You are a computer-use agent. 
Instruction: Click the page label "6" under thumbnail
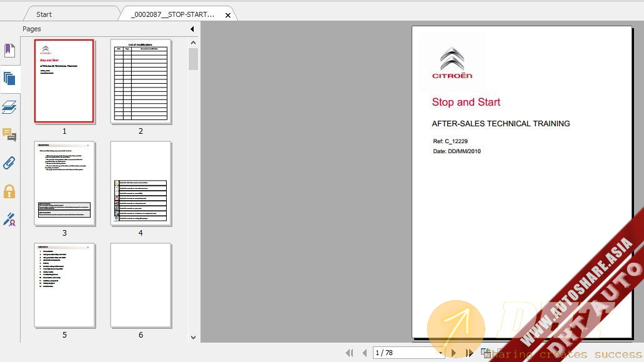(141, 335)
